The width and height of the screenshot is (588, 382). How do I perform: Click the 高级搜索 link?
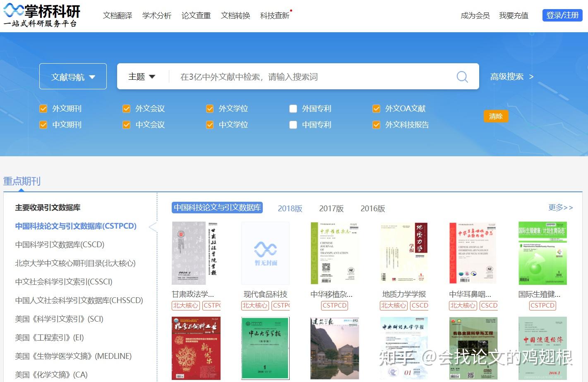point(512,76)
